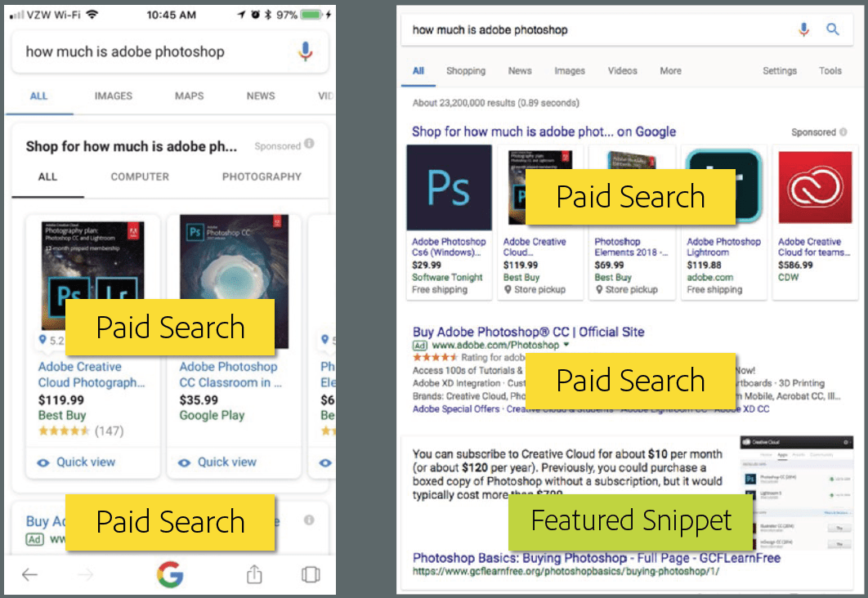The image size is (868, 598).
Task: Tap the info icon on mobile Buy Ad card
Action: coord(309,520)
